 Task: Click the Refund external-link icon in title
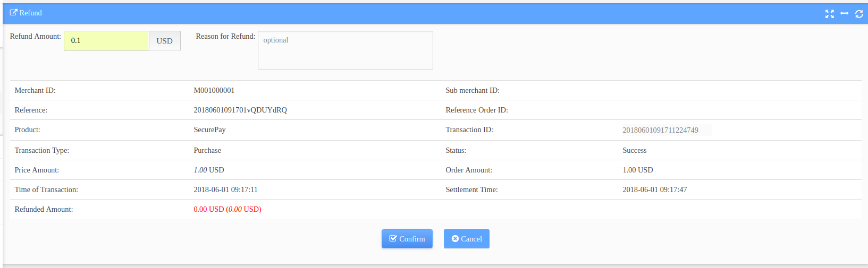point(14,12)
